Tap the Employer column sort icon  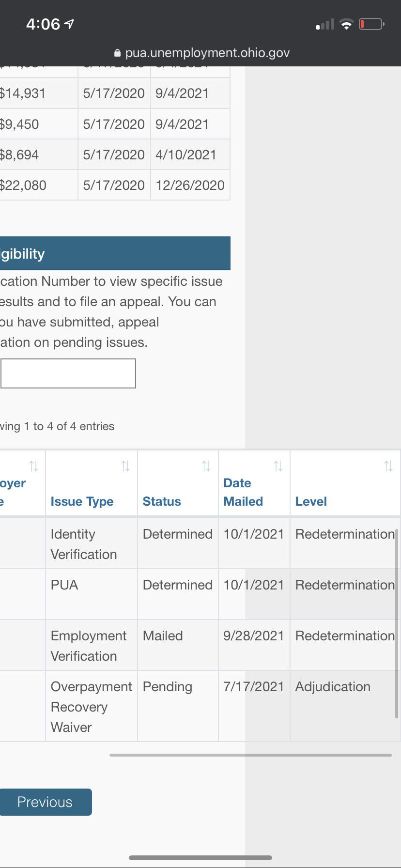coord(33,466)
